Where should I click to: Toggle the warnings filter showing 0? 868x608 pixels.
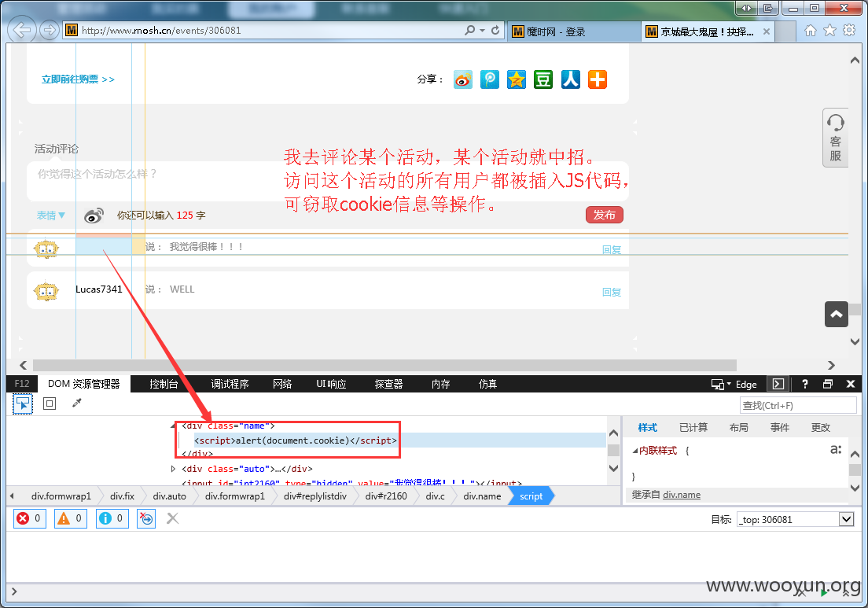70,518
